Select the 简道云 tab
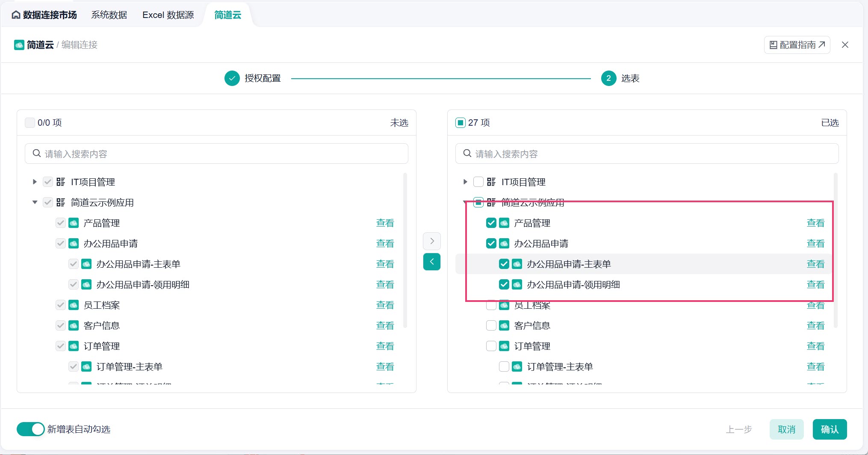The image size is (868, 455). coord(227,15)
